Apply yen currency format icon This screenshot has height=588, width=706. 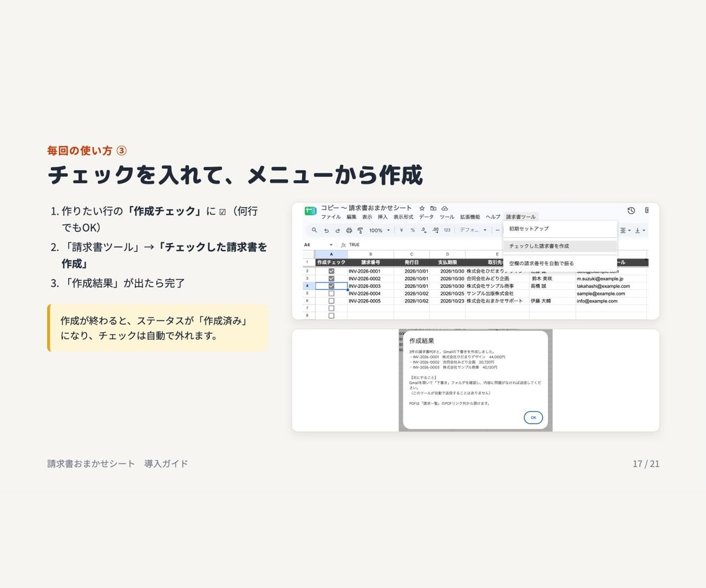click(x=401, y=230)
